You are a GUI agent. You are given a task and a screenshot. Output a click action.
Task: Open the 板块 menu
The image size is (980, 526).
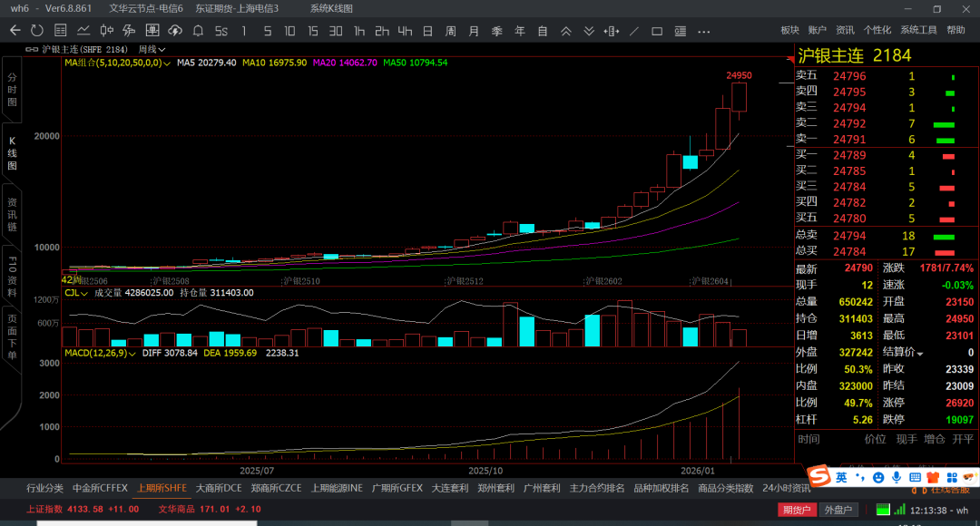pyautogui.click(x=790, y=30)
